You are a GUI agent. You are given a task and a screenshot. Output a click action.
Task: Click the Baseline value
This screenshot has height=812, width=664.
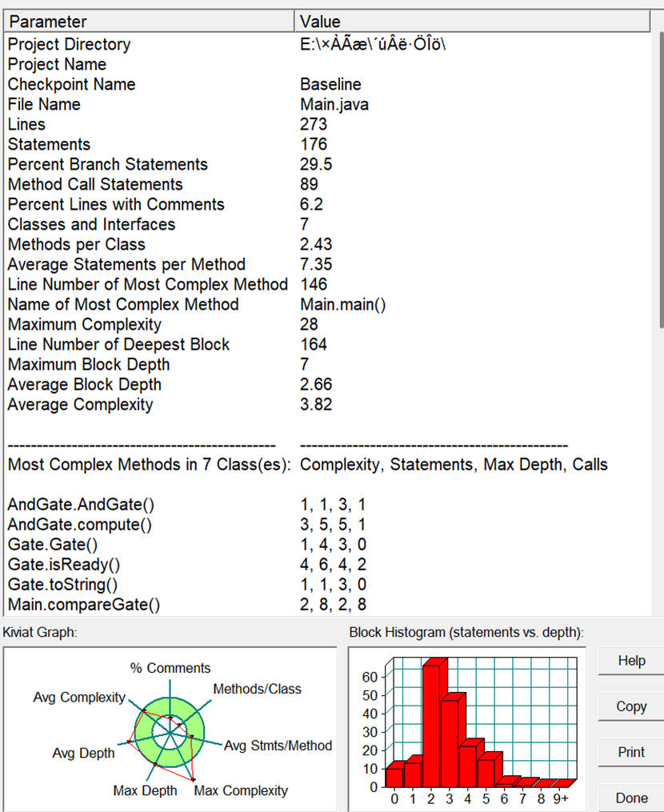coord(330,85)
